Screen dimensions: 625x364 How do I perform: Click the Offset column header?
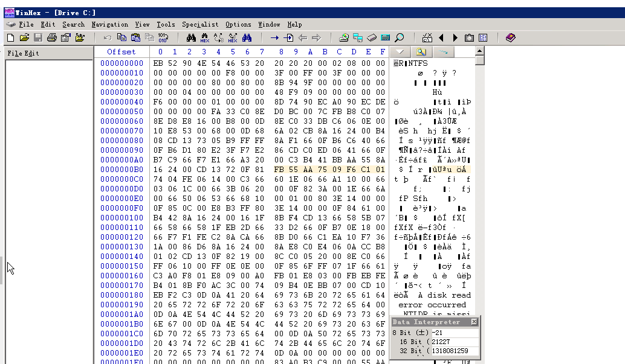121,52
